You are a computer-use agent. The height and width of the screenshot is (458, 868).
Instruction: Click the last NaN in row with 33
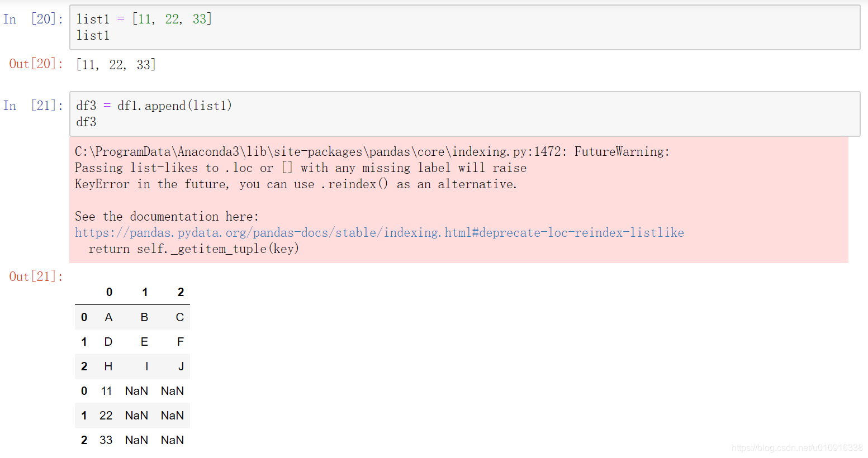pos(172,440)
